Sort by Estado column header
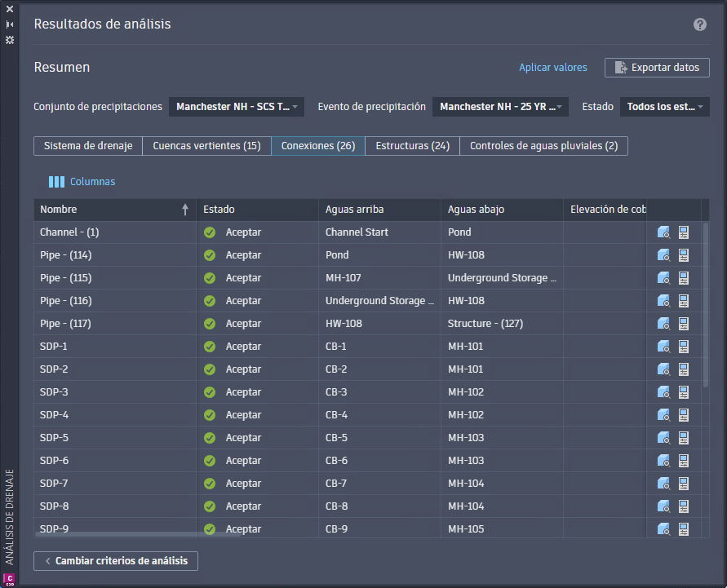The width and height of the screenshot is (727, 588). [x=257, y=210]
